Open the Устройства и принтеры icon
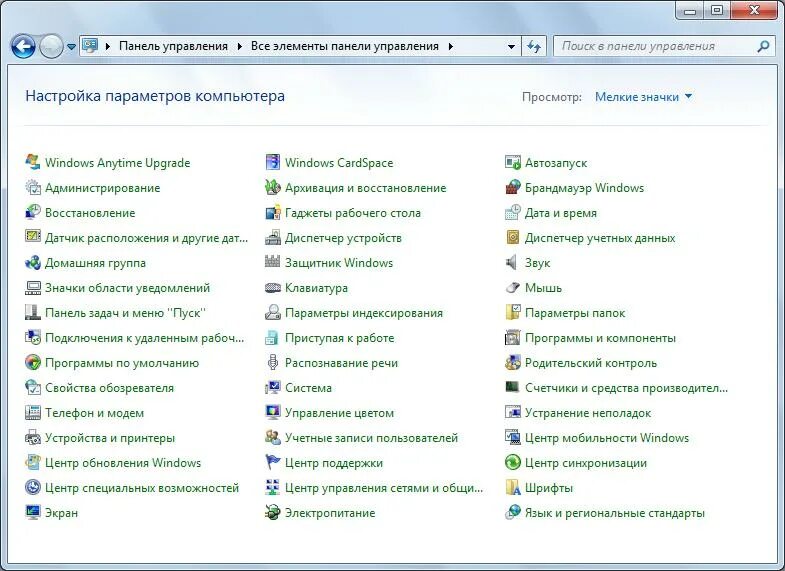 [33, 437]
